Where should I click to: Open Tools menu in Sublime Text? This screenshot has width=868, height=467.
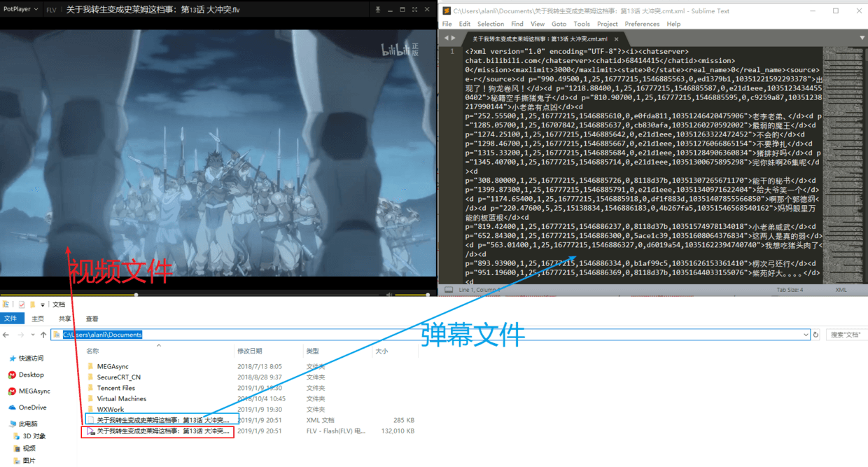click(x=582, y=24)
